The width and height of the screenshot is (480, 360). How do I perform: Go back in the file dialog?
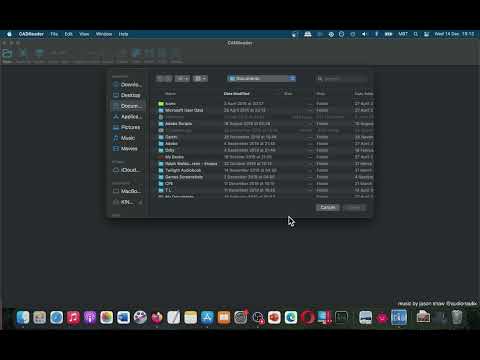160,78
